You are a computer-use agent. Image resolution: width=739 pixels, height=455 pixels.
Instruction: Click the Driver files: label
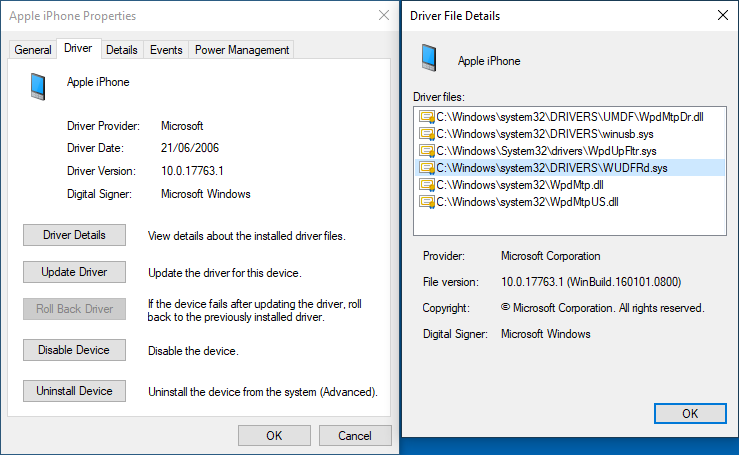point(439,97)
